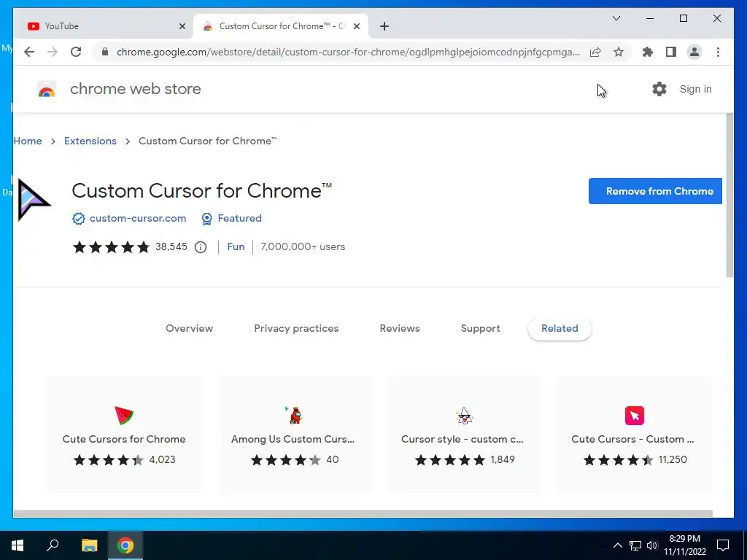Click the 38,545 ratings count
This screenshot has height=560, width=747.
[x=171, y=246]
